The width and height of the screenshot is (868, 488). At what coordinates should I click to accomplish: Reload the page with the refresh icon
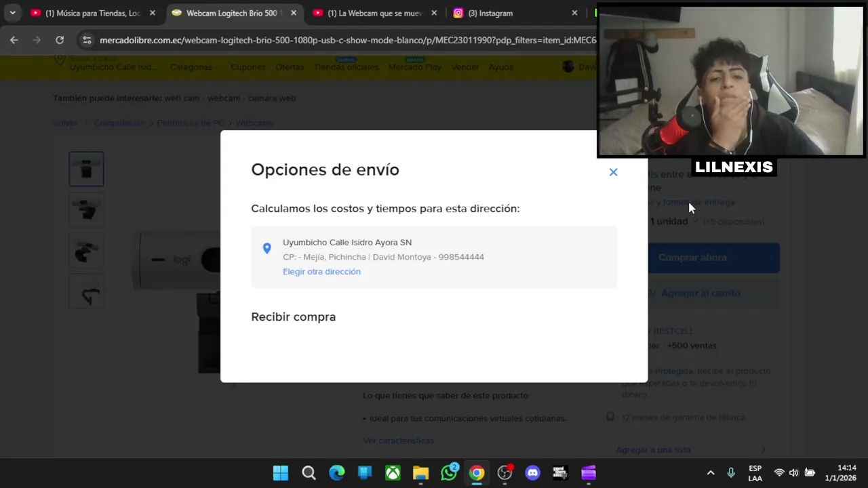click(x=60, y=40)
